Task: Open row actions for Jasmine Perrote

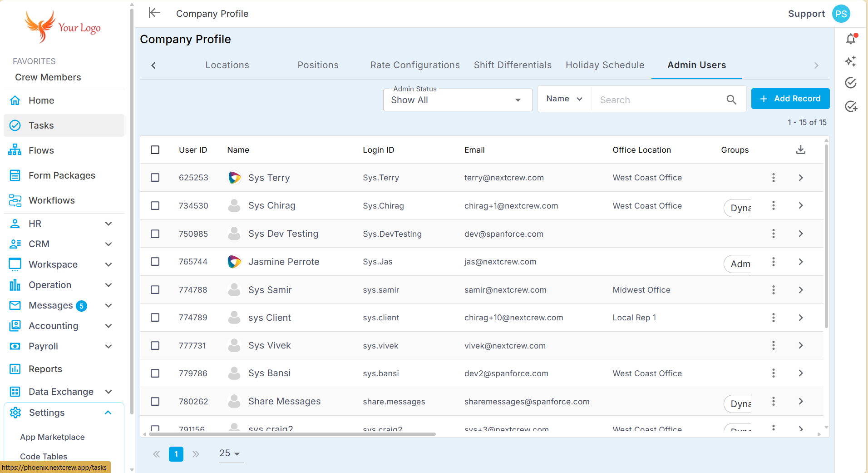Action: tap(774, 262)
